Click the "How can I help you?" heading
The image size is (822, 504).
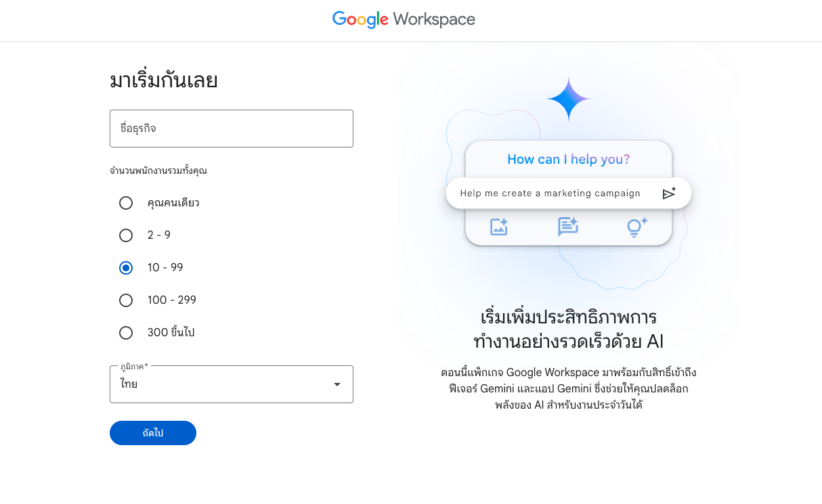point(568,160)
